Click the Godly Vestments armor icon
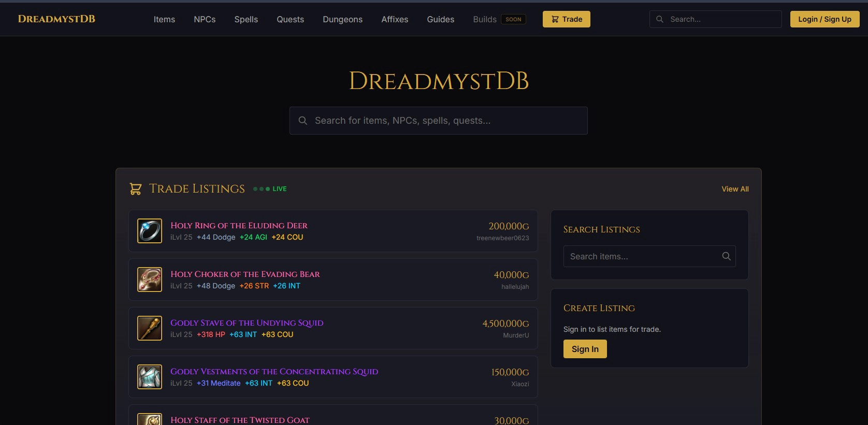 [150, 377]
